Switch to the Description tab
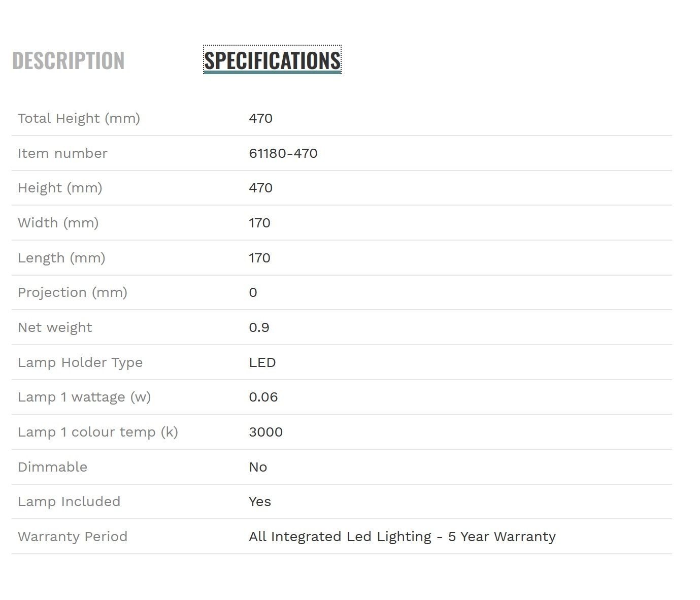 [68, 60]
